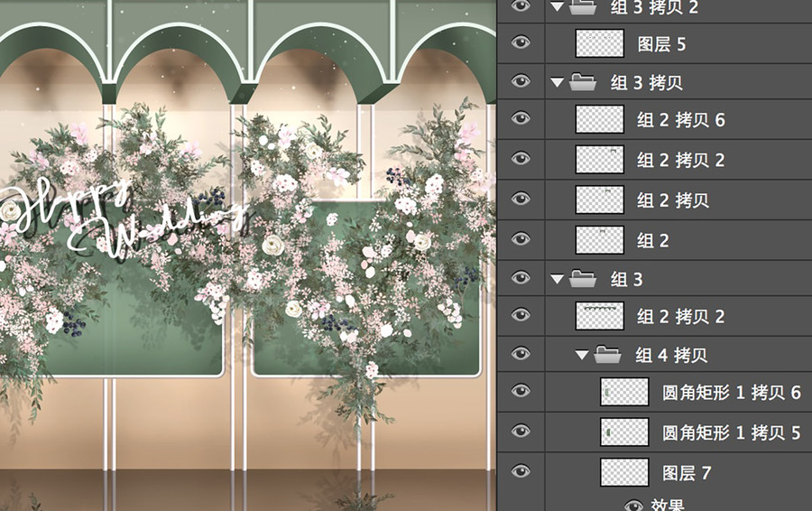Collapse the 组 4 拷贝 group triangle
The height and width of the screenshot is (511, 812).
point(582,355)
